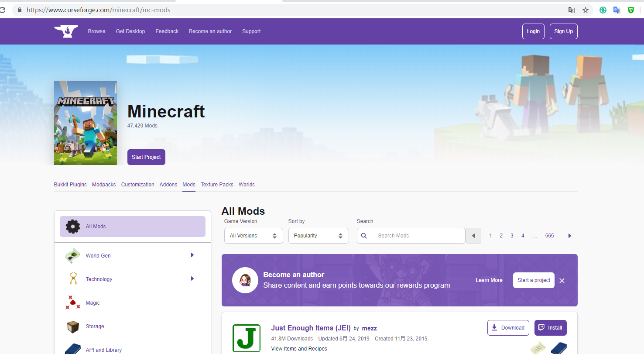
Task: Click the Sign Up button
Action: pos(564,31)
